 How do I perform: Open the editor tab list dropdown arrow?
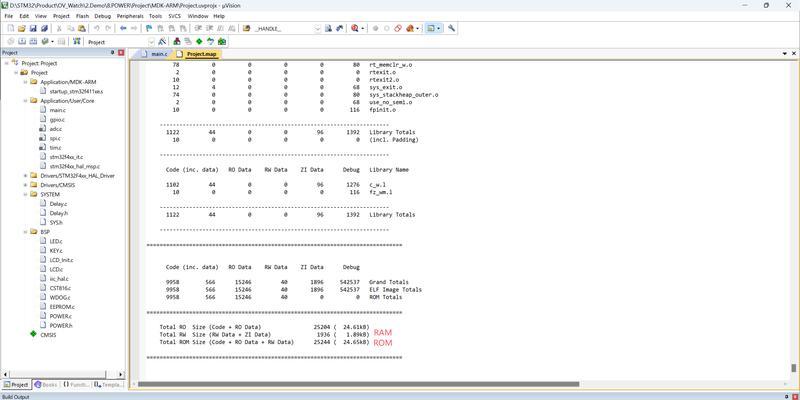tap(785, 54)
